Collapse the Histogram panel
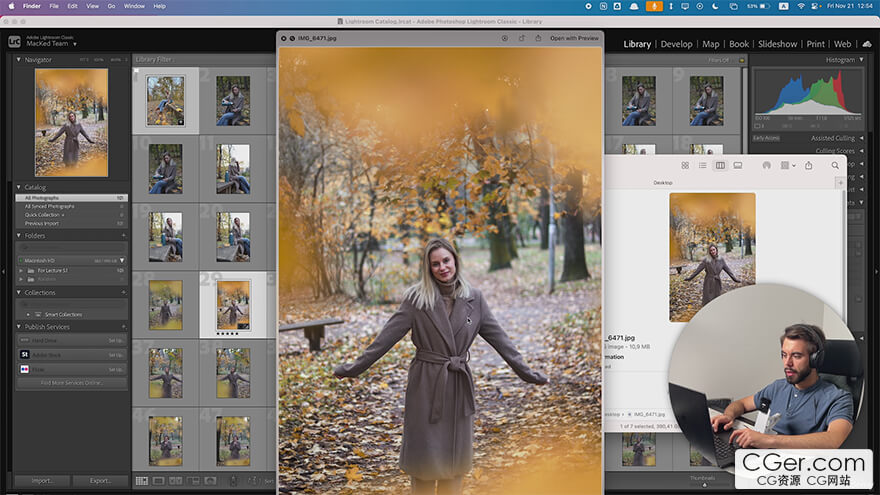 point(860,60)
